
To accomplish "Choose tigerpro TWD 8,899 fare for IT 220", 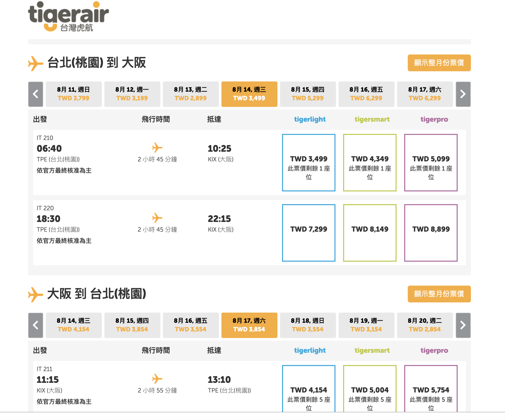I will pyautogui.click(x=431, y=233).
